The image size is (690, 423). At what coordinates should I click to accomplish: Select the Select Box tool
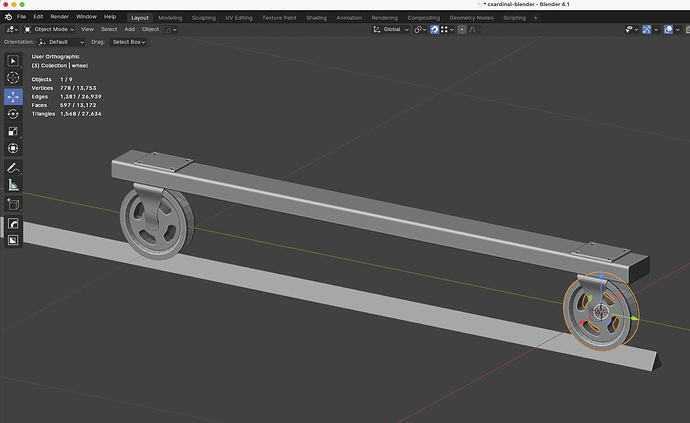click(13, 61)
